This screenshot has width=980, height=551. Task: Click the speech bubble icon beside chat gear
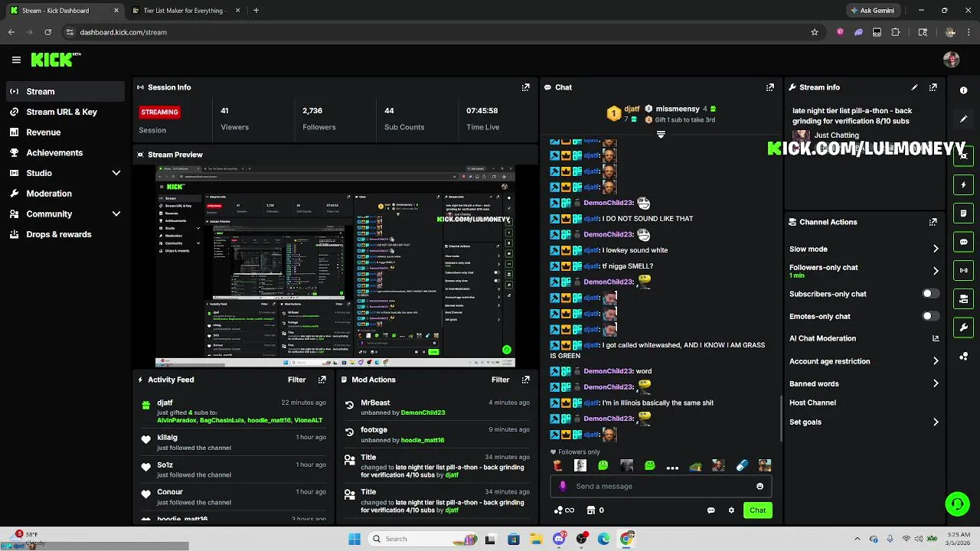[x=710, y=510]
